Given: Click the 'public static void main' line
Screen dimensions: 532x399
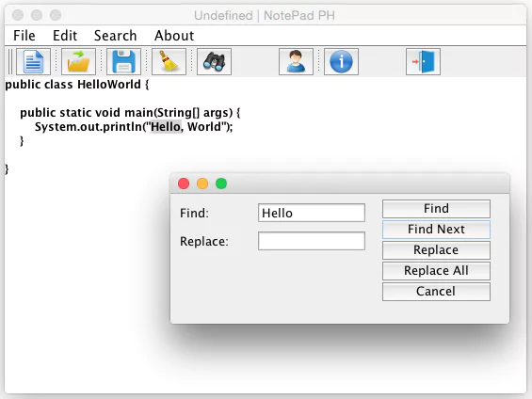Looking at the screenshot, I should (130, 113).
